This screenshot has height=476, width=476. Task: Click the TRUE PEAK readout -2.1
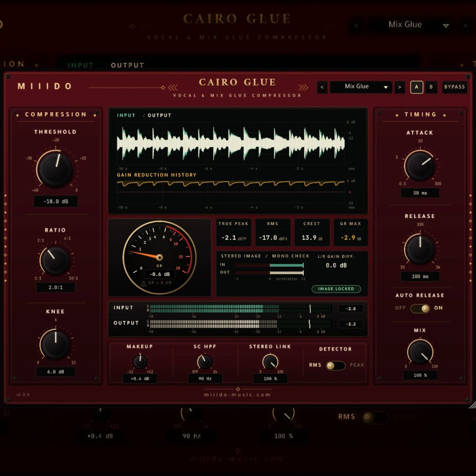tap(233, 238)
